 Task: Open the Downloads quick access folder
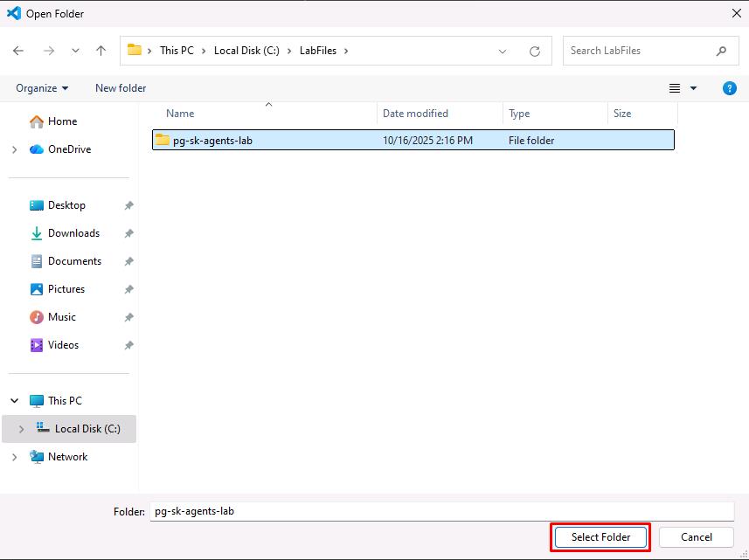[73, 233]
